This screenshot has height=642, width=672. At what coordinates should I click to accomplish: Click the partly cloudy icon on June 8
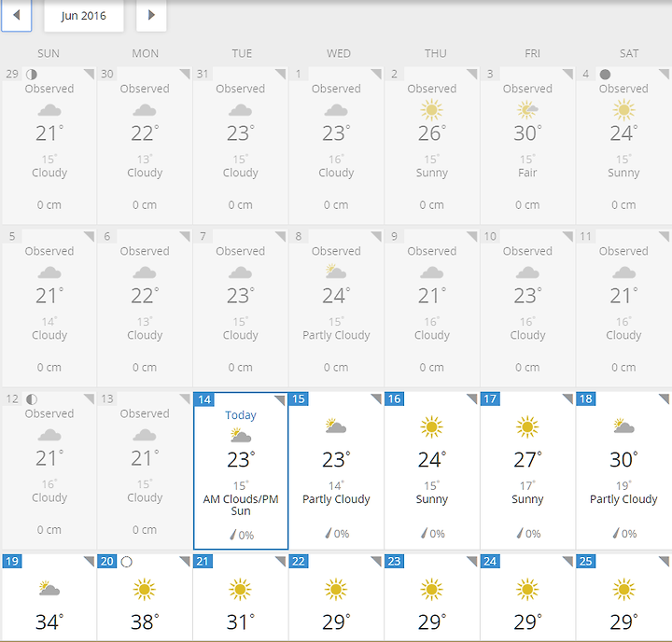click(x=336, y=272)
